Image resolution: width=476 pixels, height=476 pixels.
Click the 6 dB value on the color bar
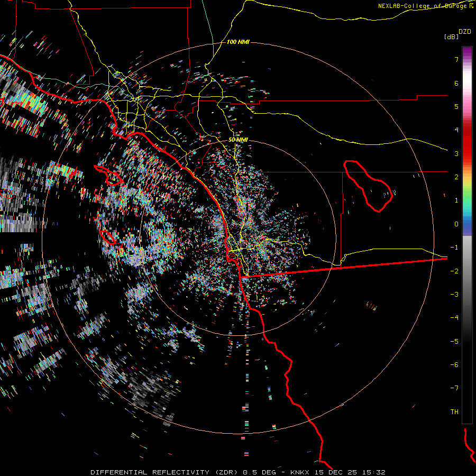456,83
